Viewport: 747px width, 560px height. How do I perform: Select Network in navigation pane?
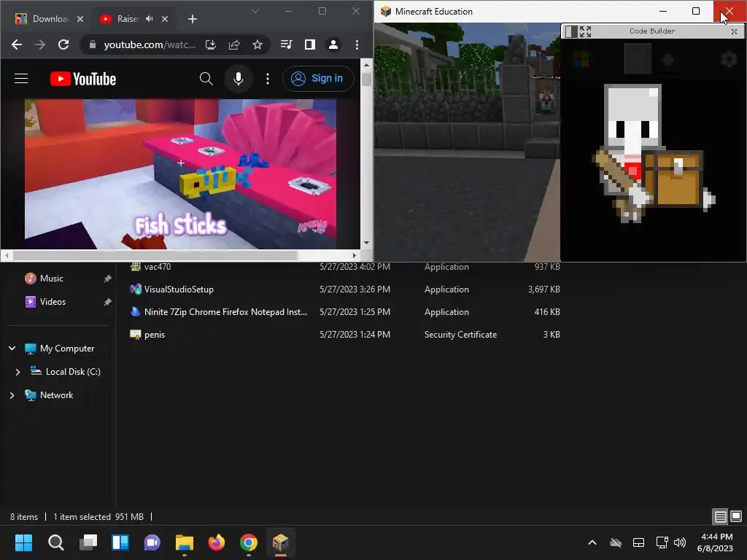(x=56, y=395)
